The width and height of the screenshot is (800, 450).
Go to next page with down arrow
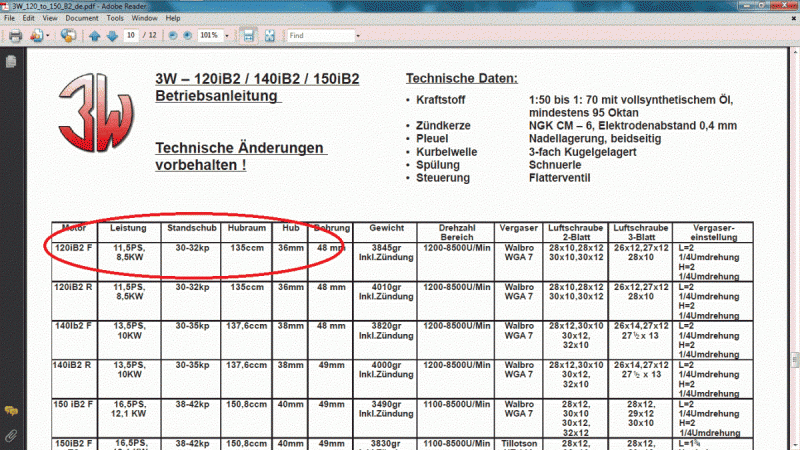(111, 35)
